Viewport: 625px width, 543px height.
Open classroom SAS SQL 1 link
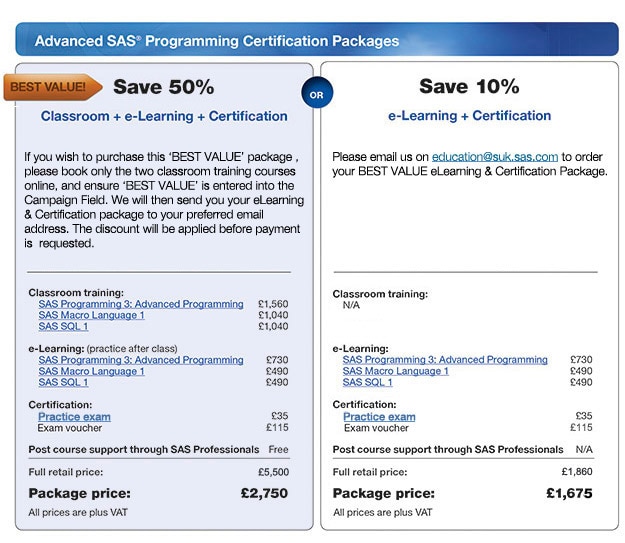[63, 326]
